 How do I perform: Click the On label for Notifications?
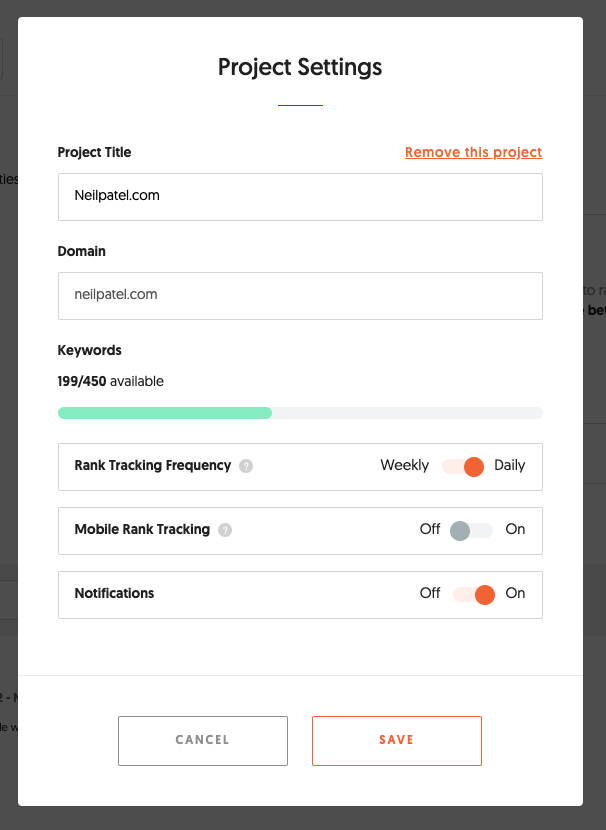515,593
